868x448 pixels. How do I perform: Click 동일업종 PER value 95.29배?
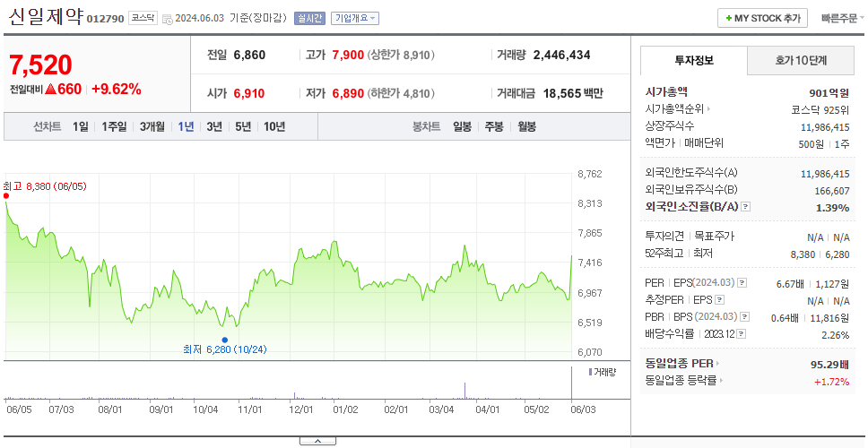coord(829,365)
